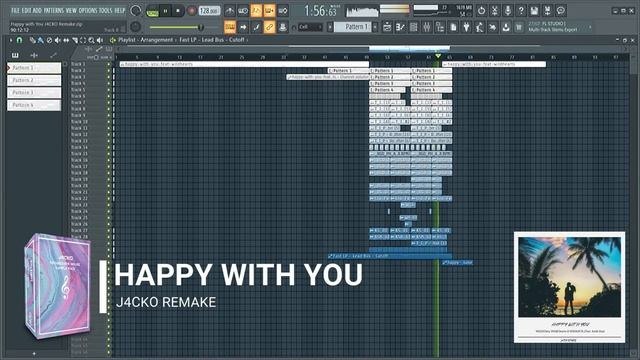Screen dimensions: 640x360
Task: Open the PATTERNS menu
Action: [x=53, y=11]
